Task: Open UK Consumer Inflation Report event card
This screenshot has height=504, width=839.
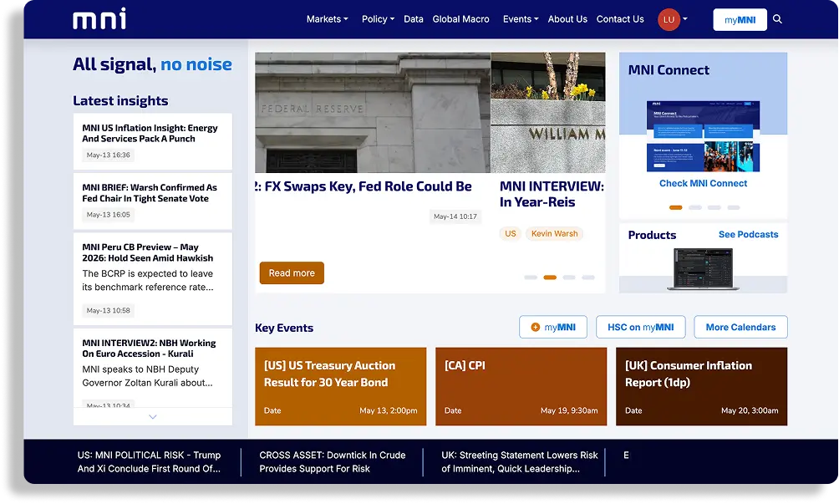Action: [701, 386]
